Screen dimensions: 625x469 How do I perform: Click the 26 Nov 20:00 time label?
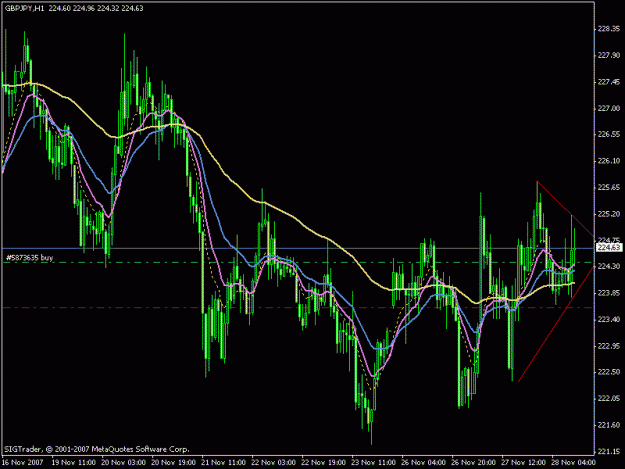tap(473, 463)
